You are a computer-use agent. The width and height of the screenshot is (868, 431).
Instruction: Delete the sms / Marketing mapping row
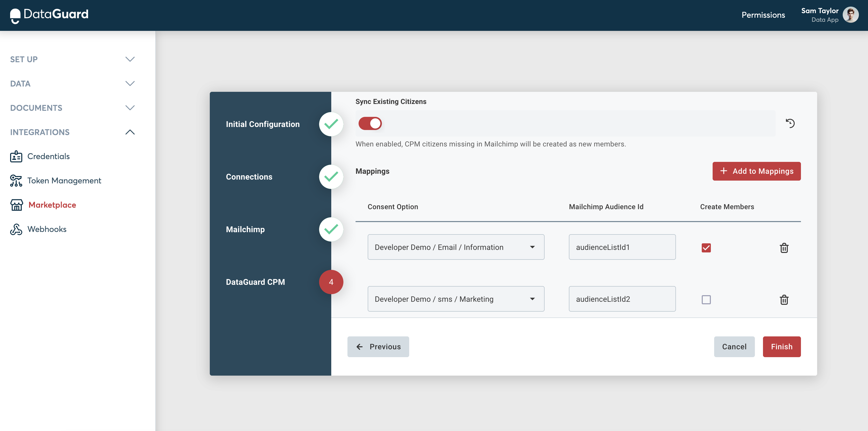click(x=784, y=300)
